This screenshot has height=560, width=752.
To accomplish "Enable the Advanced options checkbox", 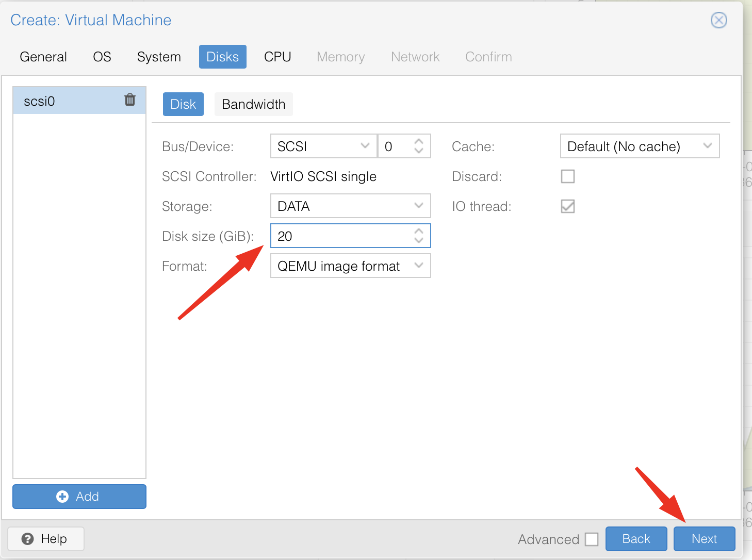I will click(592, 539).
